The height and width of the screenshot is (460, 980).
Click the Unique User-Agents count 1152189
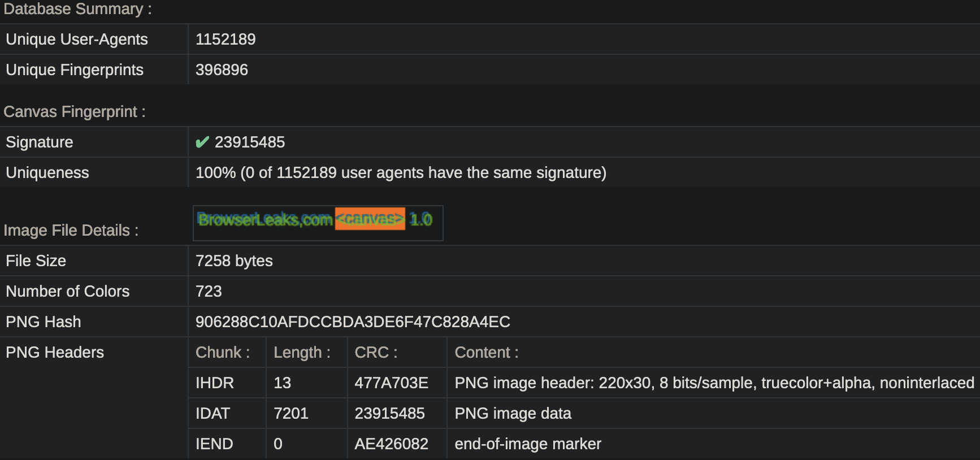226,40
